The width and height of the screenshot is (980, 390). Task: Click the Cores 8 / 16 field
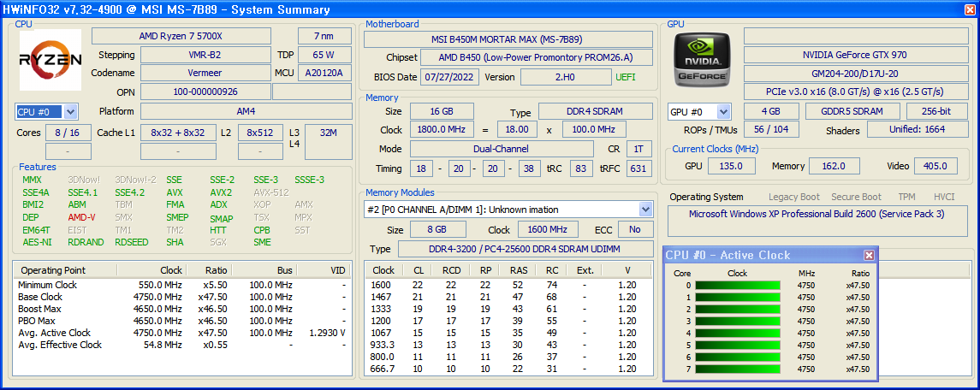[x=68, y=133]
